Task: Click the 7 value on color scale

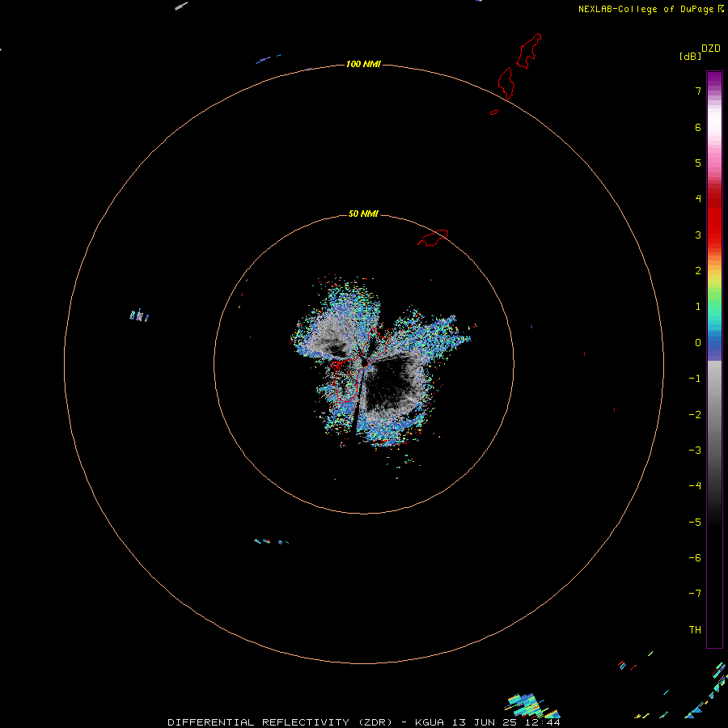Action: point(698,91)
